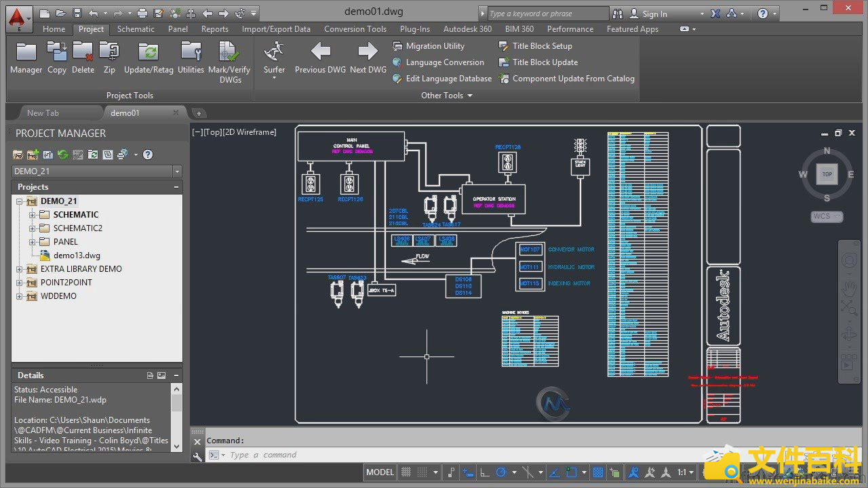This screenshot has width=868, height=488.
Task: Click New Project icon in Project Manager
Action: point(33,155)
